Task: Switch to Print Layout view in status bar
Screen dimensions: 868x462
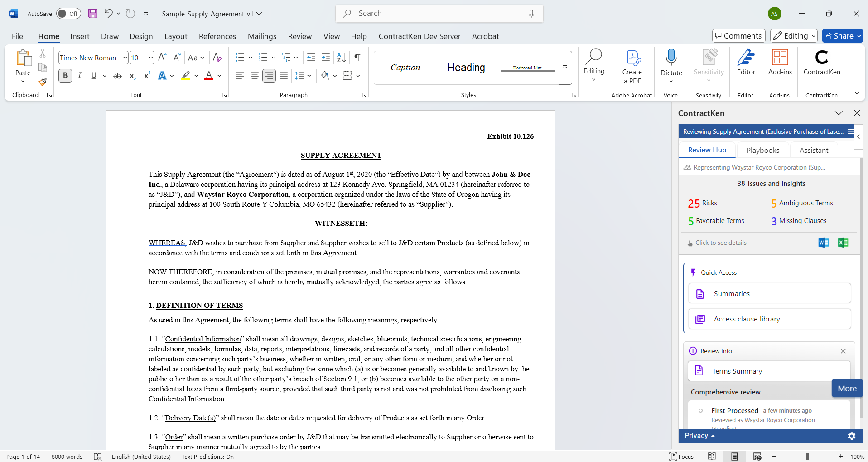Action: (x=734, y=457)
